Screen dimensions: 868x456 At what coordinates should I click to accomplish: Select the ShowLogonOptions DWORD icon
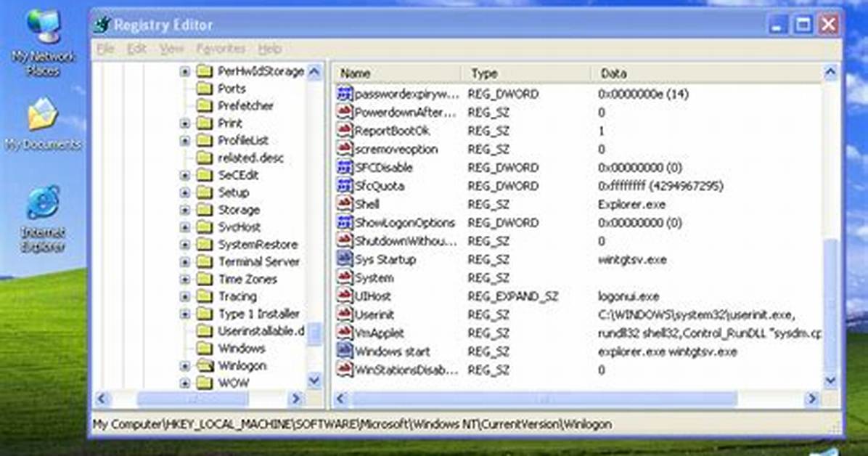click(x=344, y=222)
